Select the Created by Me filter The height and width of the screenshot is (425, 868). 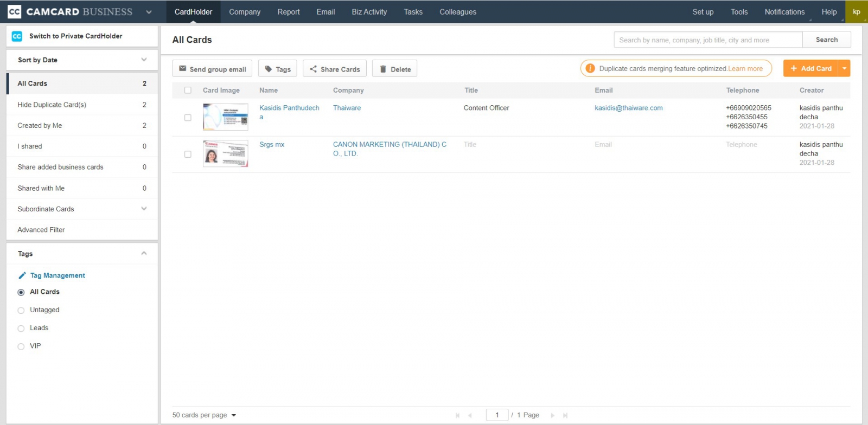(82, 125)
